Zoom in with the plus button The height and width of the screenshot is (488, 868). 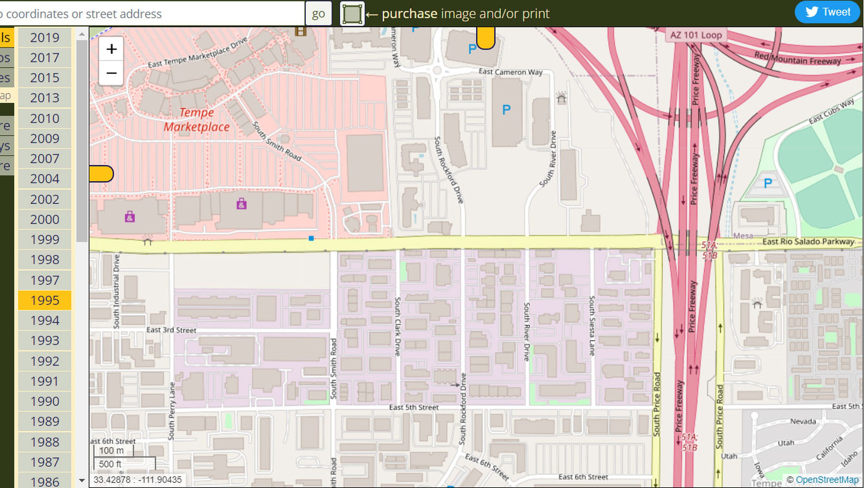111,49
